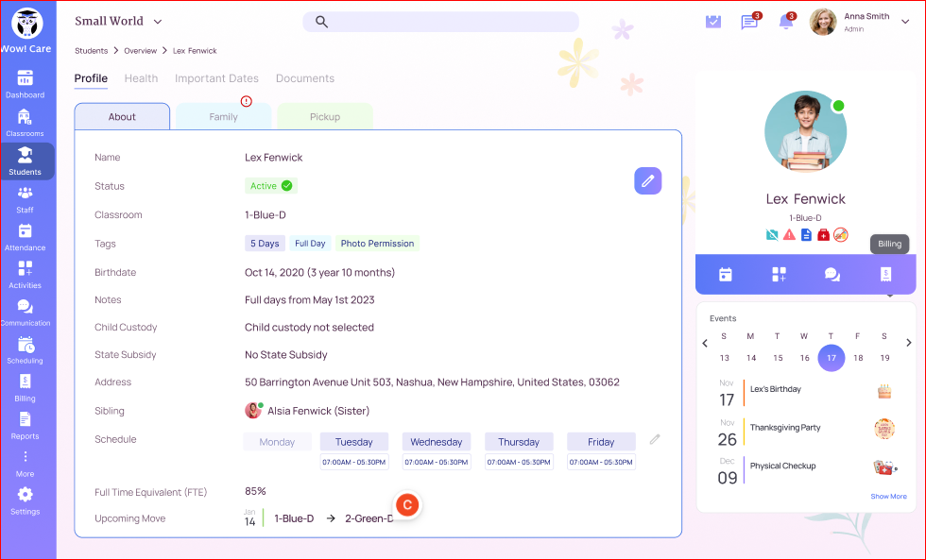Click Show More under events
This screenshot has height=560, width=926.
[x=888, y=496]
